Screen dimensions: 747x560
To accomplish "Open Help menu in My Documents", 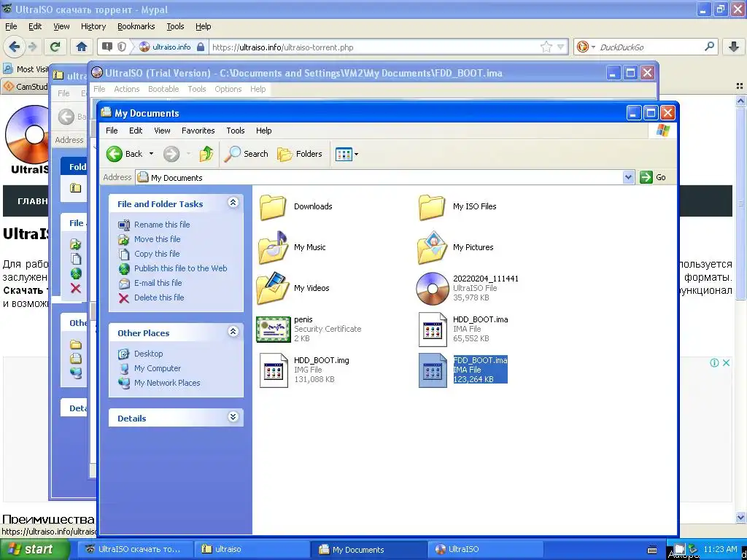I will (x=264, y=131).
